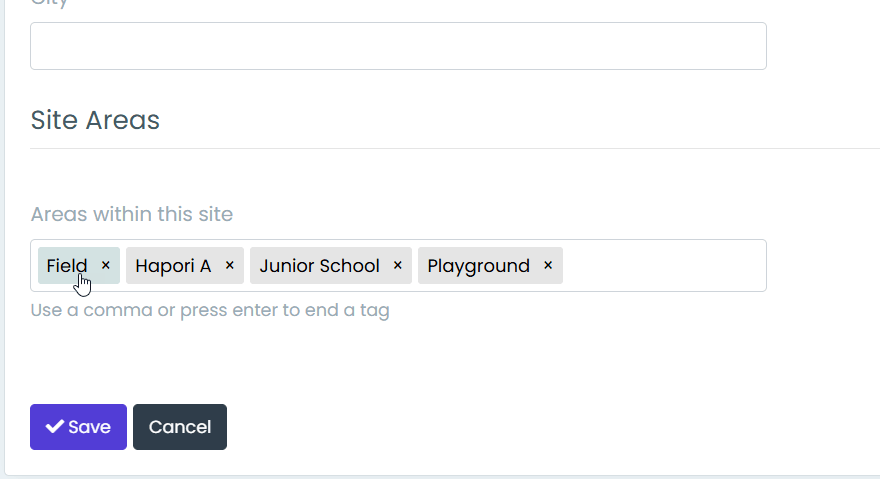Select the Hapori A tag label

[x=173, y=266]
